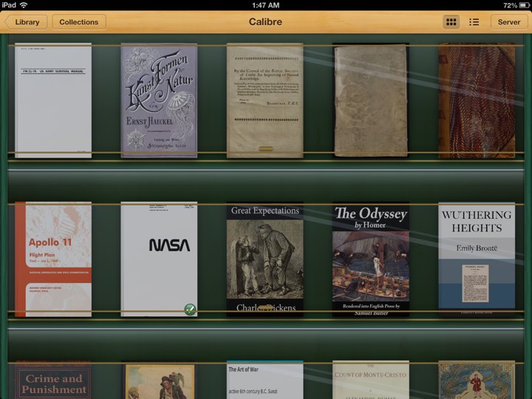This screenshot has width=532, height=399.
Task: Open the Collections button
Action: coord(79,22)
